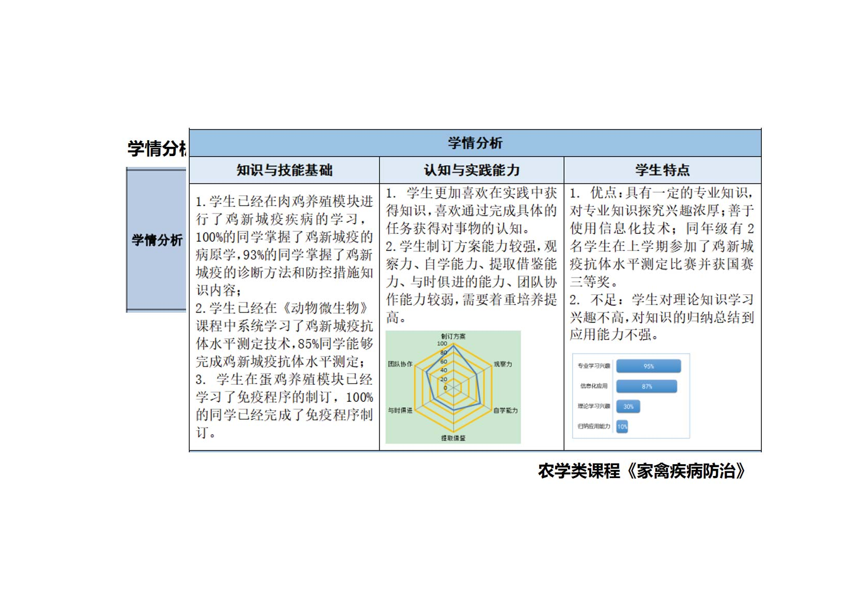Click the 学情分析 blue sidebar box
Screen dimensions: 868x613
[156, 240]
